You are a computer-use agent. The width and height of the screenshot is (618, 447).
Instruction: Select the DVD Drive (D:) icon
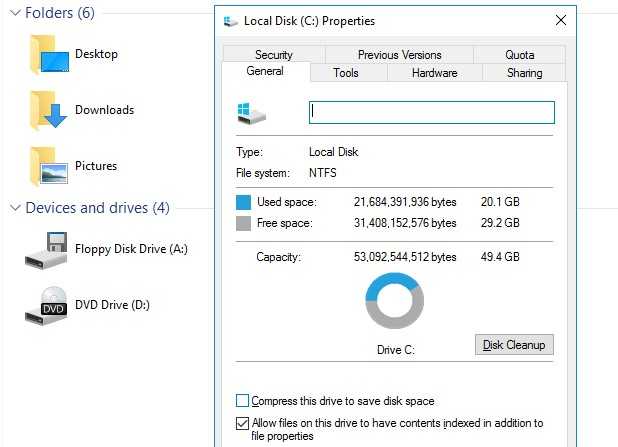tap(46, 305)
